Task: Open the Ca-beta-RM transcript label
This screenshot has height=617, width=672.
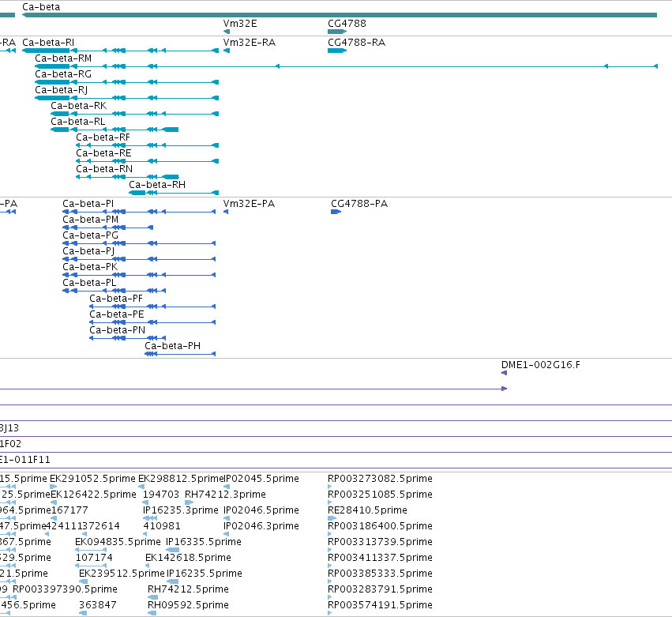Action: (x=63, y=58)
